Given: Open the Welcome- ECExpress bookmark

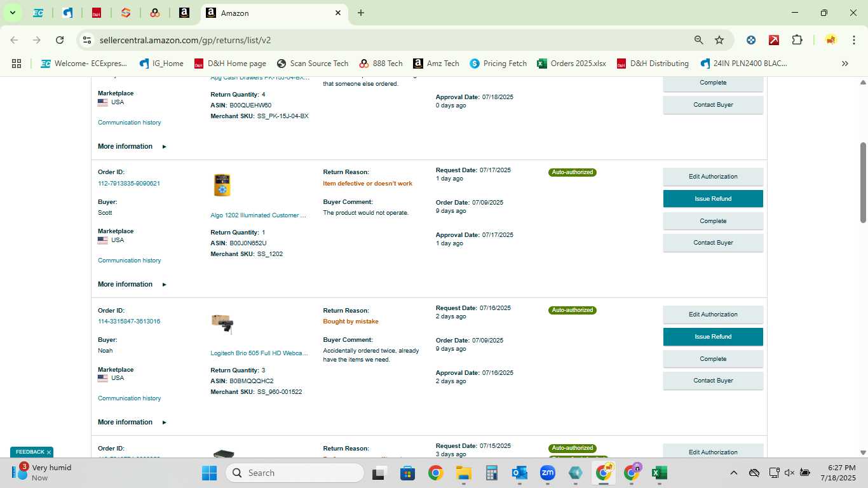Looking at the screenshot, I should click(84, 64).
